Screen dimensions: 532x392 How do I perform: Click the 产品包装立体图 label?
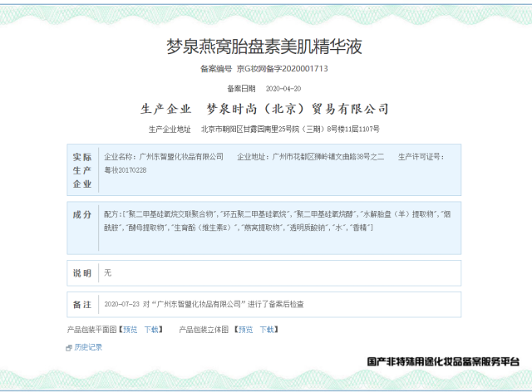[204, 329]
